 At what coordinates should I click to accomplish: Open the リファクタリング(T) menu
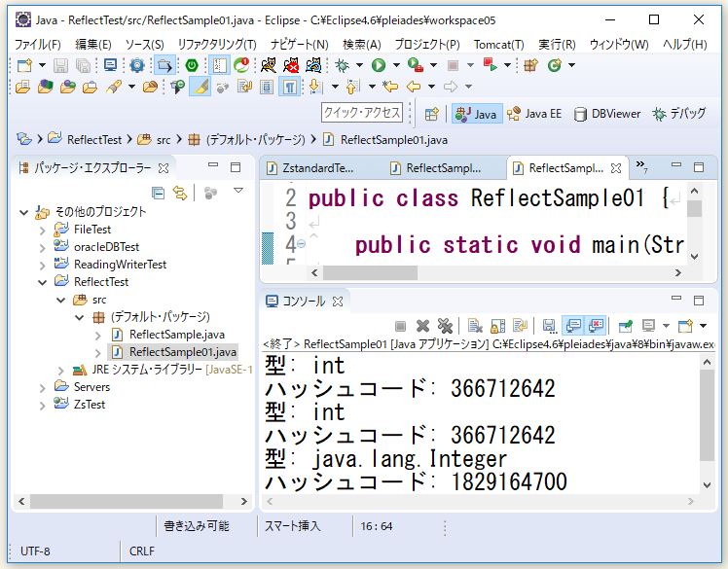pos(217,45)
